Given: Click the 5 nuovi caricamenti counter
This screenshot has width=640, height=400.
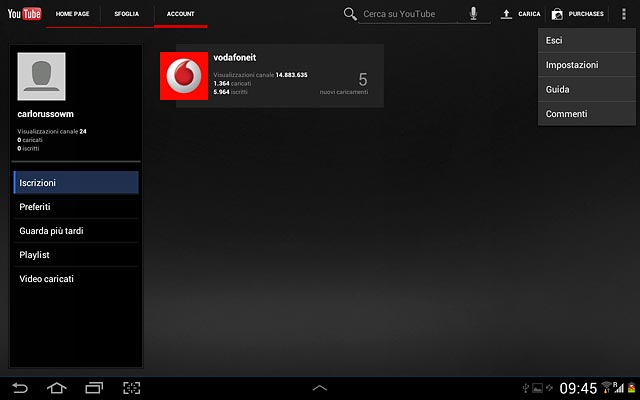Looking at the screenshot, I should (x=344, y=83).
